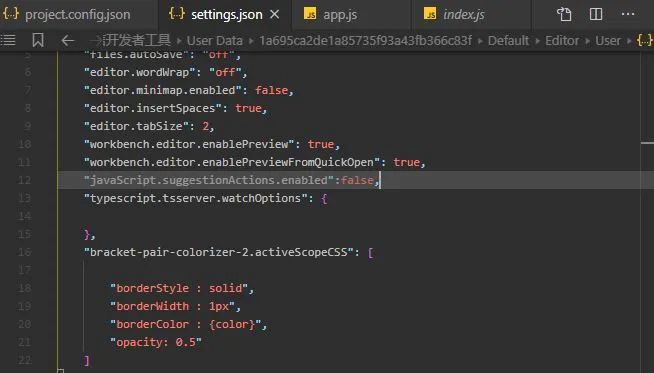Click the JS file icon on app.js tab

[310, 14]
